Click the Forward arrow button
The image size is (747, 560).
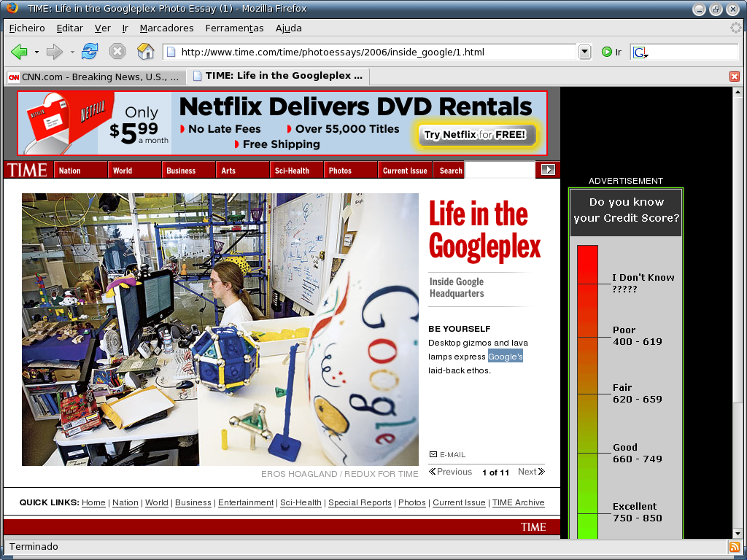click(54, 52)
